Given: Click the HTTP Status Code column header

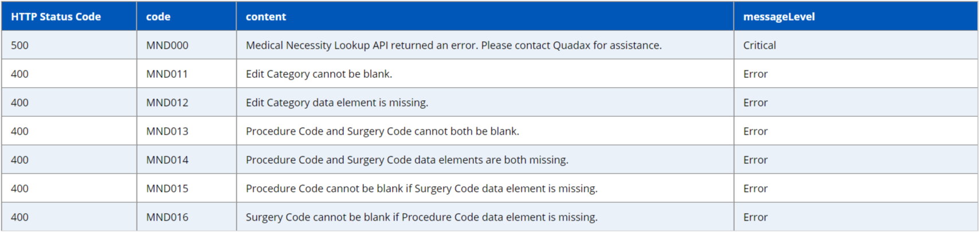Looking at the screenshot, I should point(56,17).
